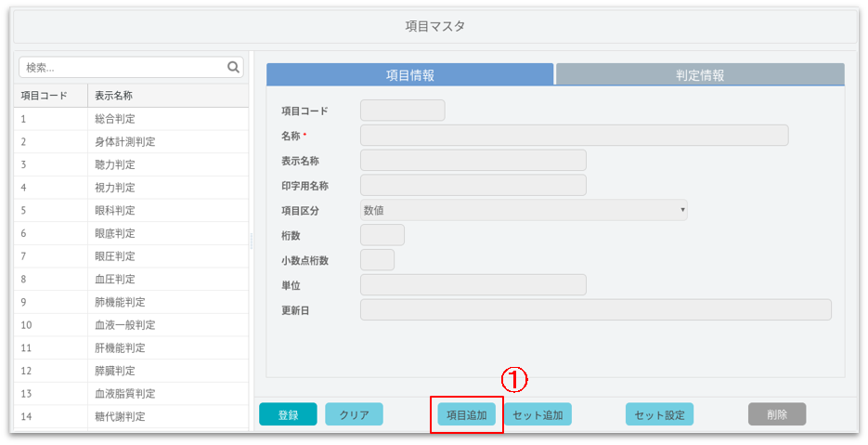Switch to the 判定情報 tab
868x445 pixels.
coord(700,75)
